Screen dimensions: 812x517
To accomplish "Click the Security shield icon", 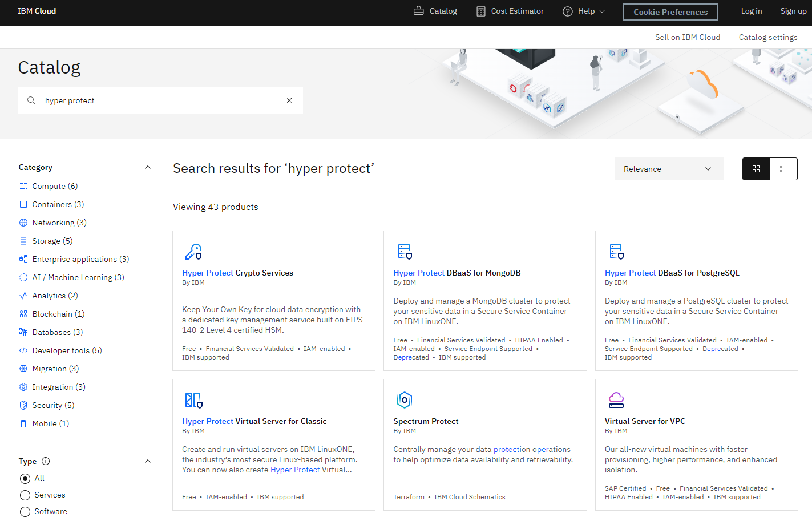I will point(23,405).
